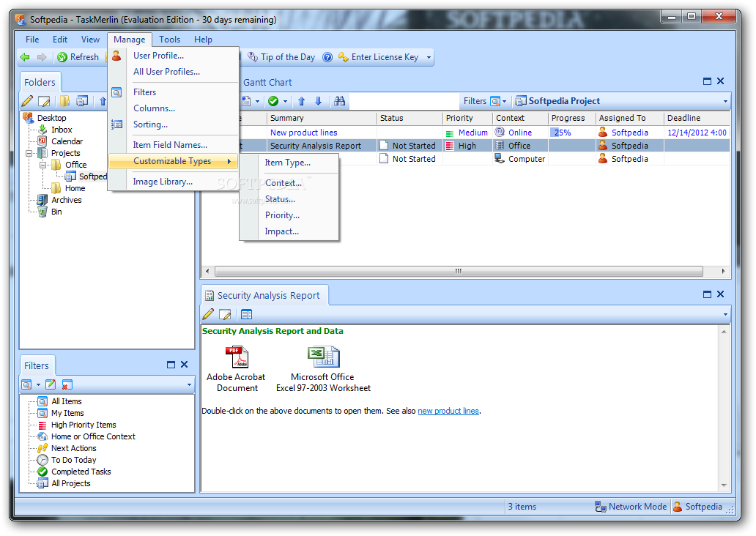Click the new filter icon in Filters panel

coord(26,384)
